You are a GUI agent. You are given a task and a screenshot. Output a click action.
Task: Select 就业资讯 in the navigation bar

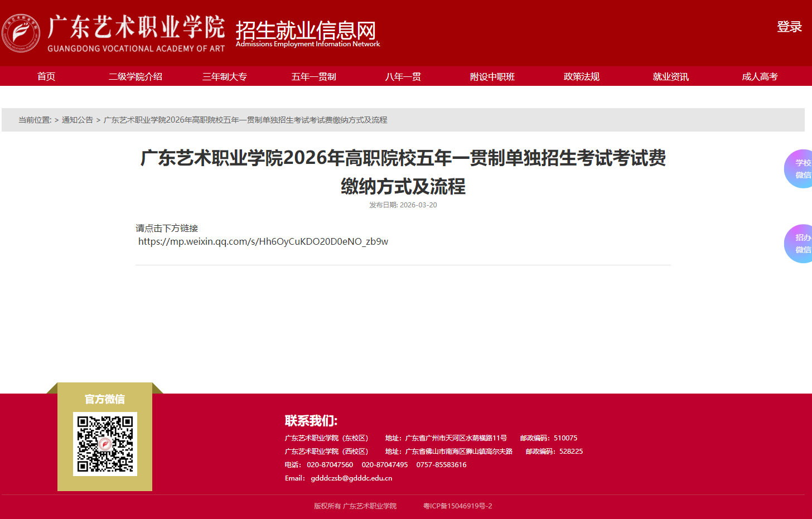click(670, 76)
